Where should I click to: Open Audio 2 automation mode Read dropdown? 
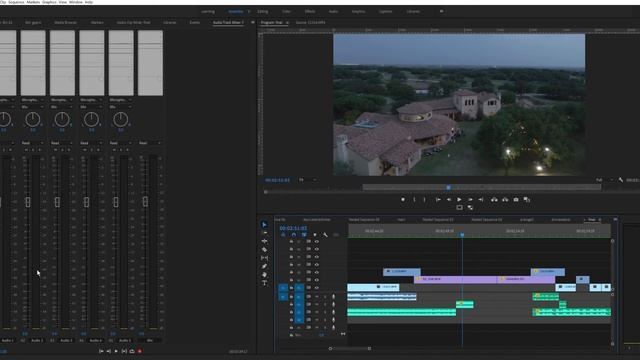tap(33, 143)
